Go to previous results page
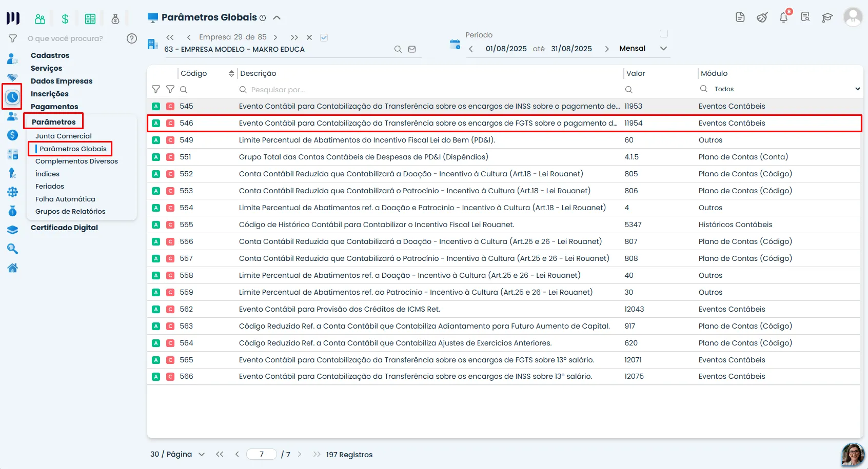The width and height of the screenshot is (868, 469). tap(237, 454)
